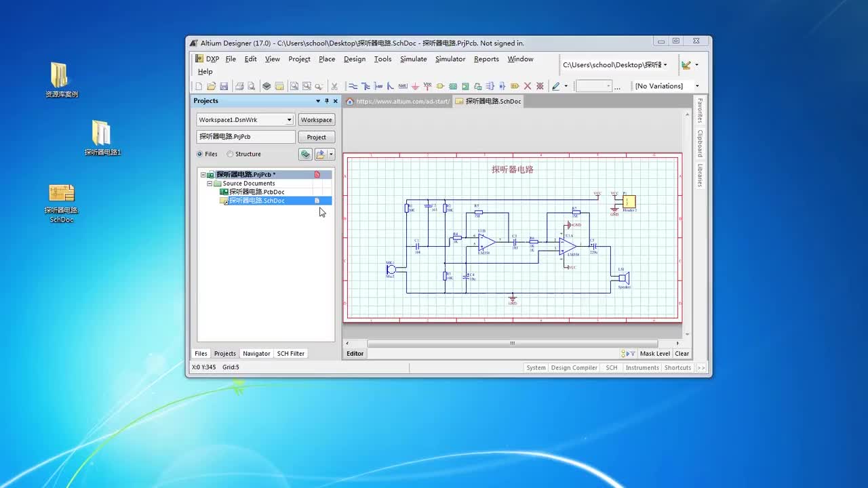868x488 pixels.
Task: Open Print Preview from the toolbar
Action: (252, 86)
